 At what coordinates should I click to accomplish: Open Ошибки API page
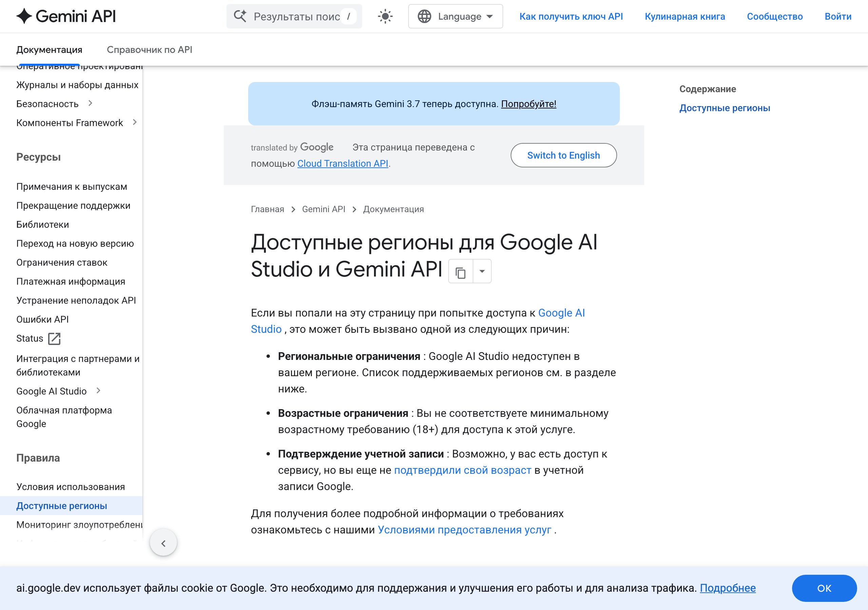[x=42, y=319]
